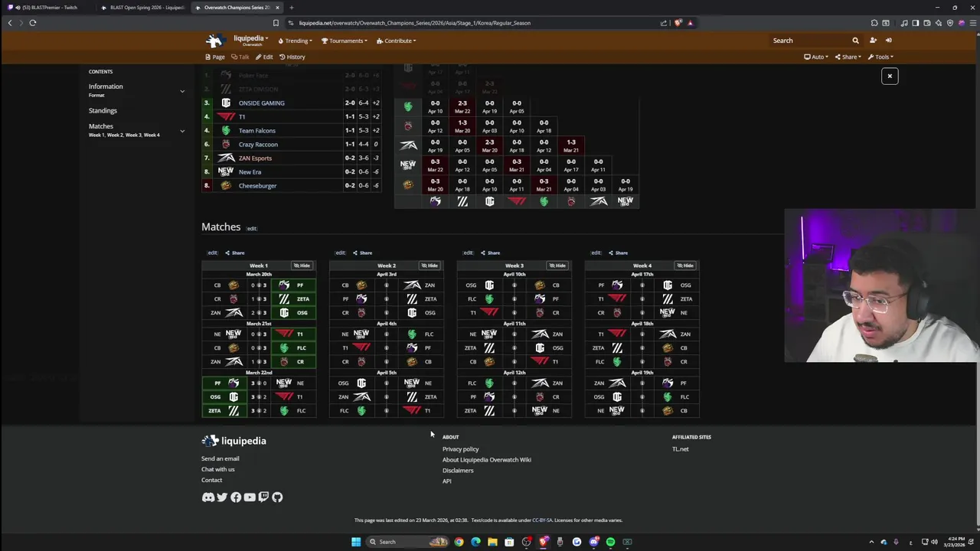
Task: Open About Liquipedia Overwatch Wiki link
Action: tap(486, 460)
